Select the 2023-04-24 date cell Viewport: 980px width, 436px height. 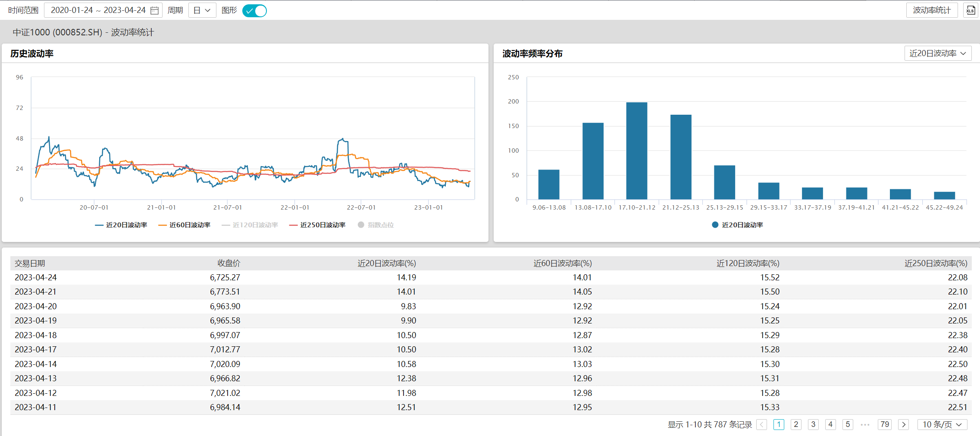(x=36, y=278)
